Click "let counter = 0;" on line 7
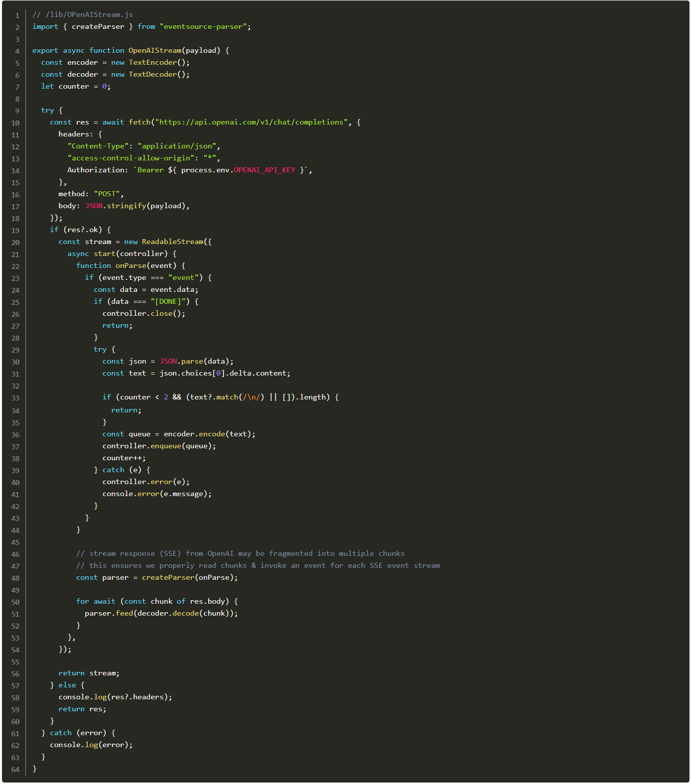This screenshot has height=784, width=691. tap(76, 86)
